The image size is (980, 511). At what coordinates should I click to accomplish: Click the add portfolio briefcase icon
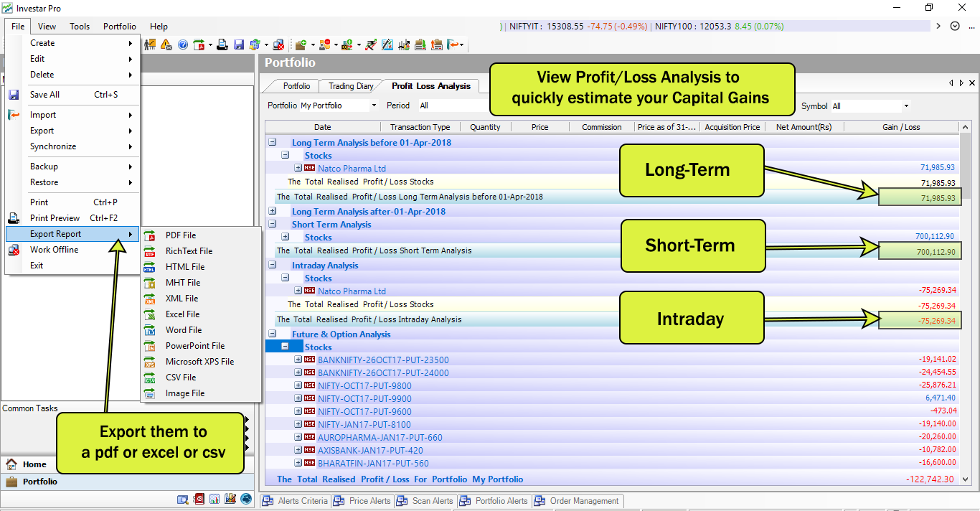coord(301,44)
